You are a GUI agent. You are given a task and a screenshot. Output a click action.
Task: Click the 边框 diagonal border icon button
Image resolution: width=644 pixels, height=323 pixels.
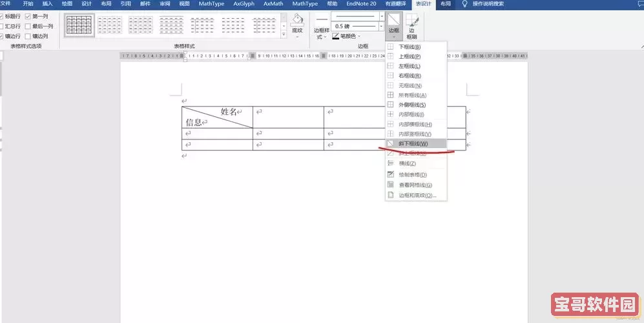pyautogui.click(x=393, y=19)
